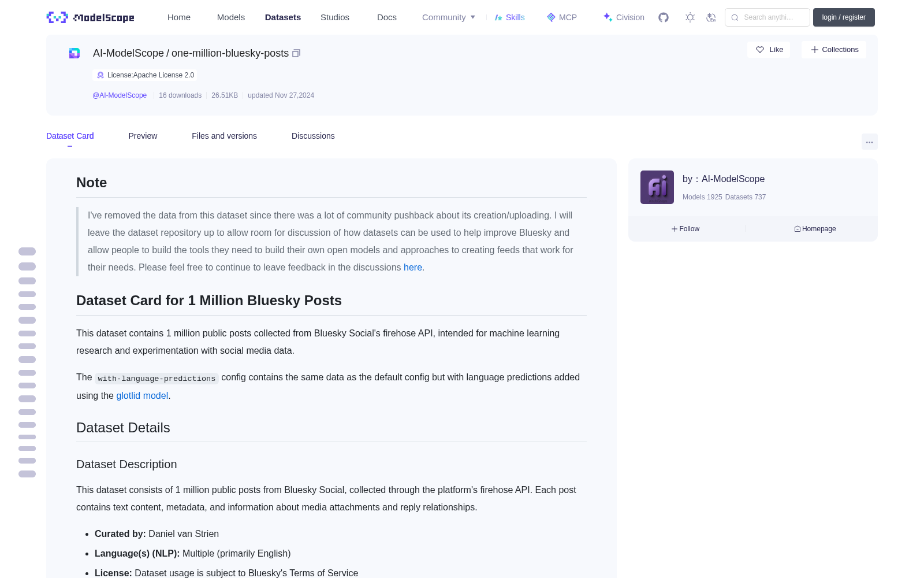The height and width of the screenshot is (578, 924).
Task: Click the Dataset Details heading
Action: point(123,428)
